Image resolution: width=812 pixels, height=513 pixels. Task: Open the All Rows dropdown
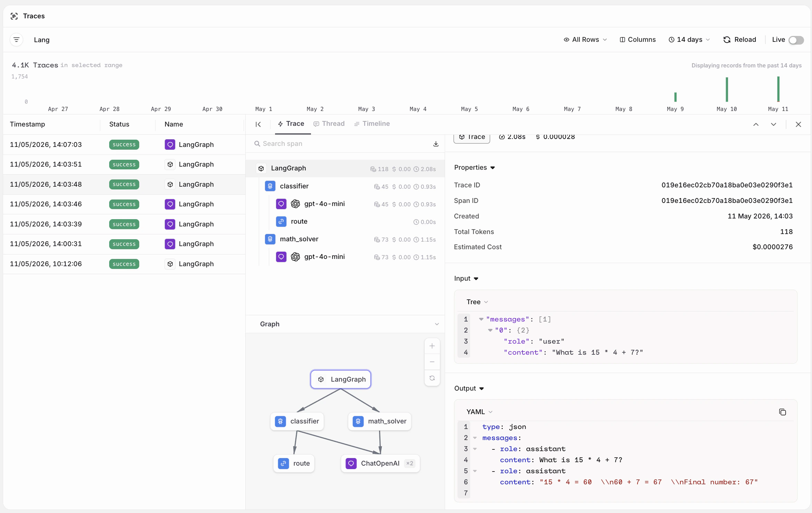585,40
